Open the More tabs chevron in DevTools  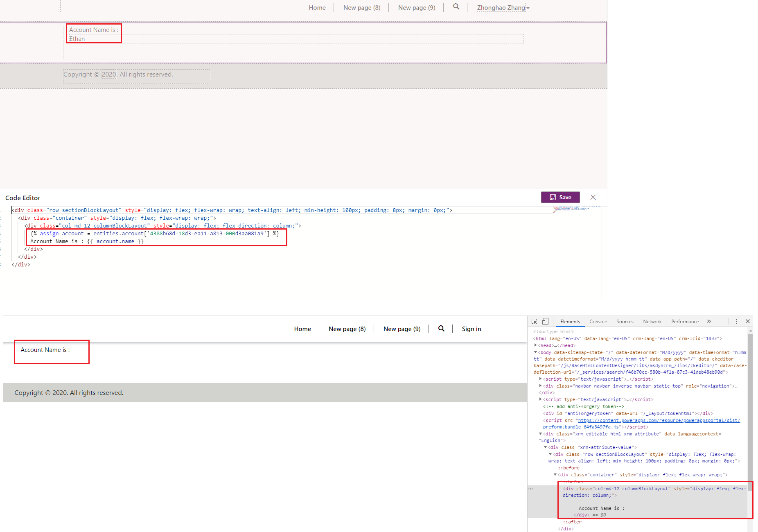pyautogui.click(x=709, y=321)
